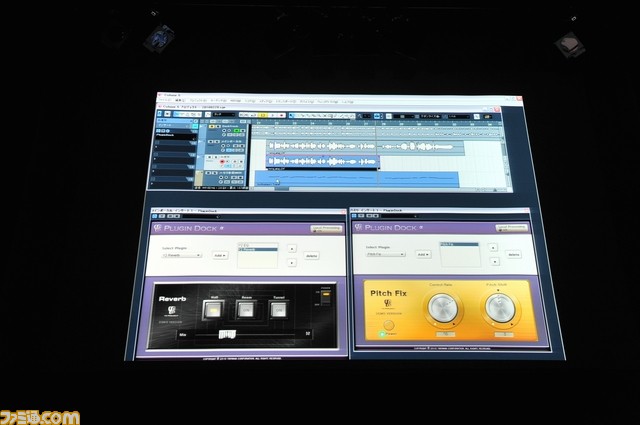Open the second Cubase menu bar item
The image size is (640, 425).
tap(180, 100)
